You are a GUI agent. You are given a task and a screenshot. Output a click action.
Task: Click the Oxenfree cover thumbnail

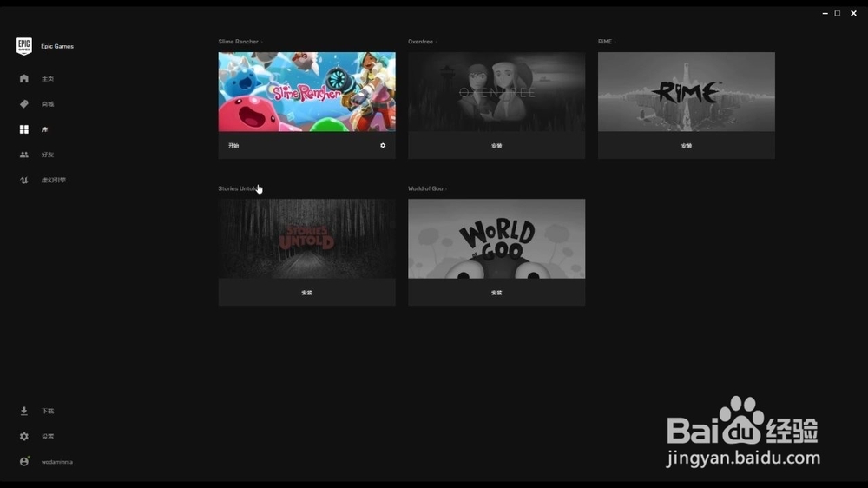pos(496,92)
